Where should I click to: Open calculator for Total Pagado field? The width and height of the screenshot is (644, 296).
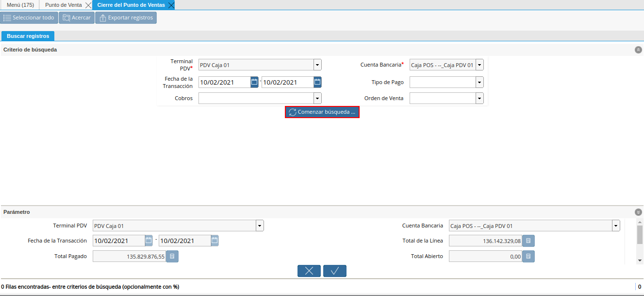(x=172, y=256)
